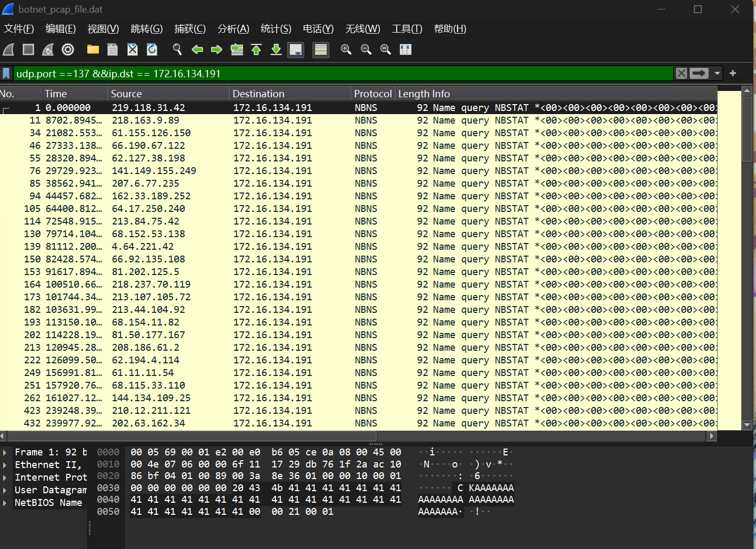Select packet number 249 row
Viewport: 756px width, 549px height.
tap(358, 373)
